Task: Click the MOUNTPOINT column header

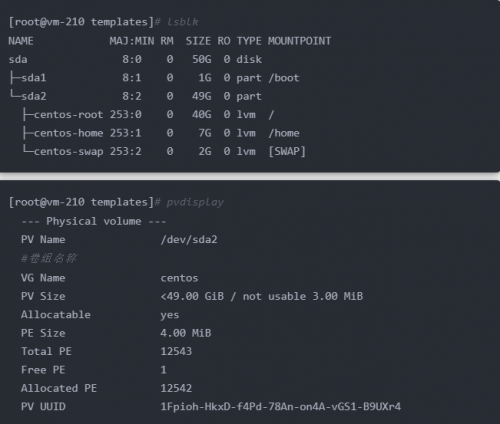Action: (x=300, y=41)
